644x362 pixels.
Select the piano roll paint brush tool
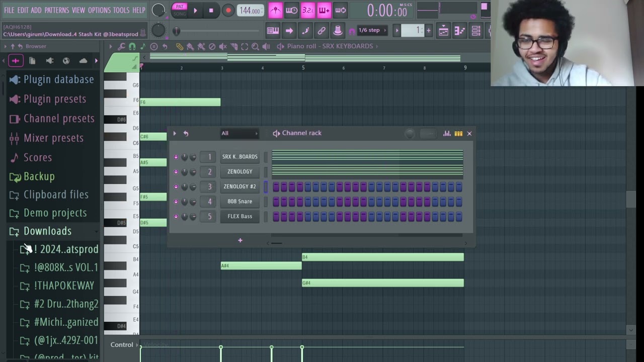tap(190, 46)
